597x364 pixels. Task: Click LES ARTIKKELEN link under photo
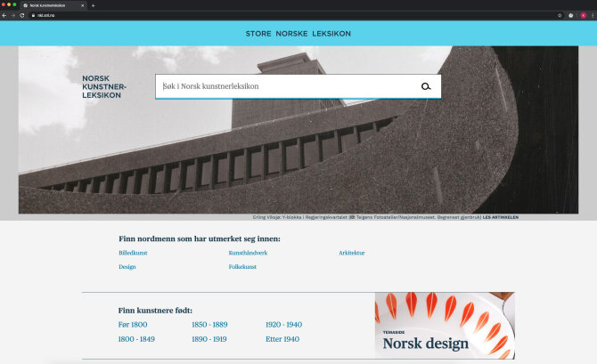(500, 217)
